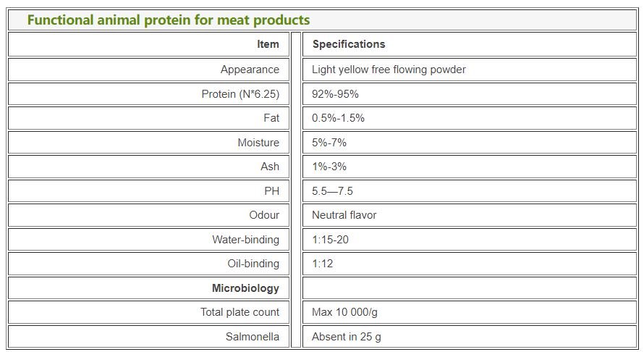Click the '1:12' oil-binding value

pos(322,264)
